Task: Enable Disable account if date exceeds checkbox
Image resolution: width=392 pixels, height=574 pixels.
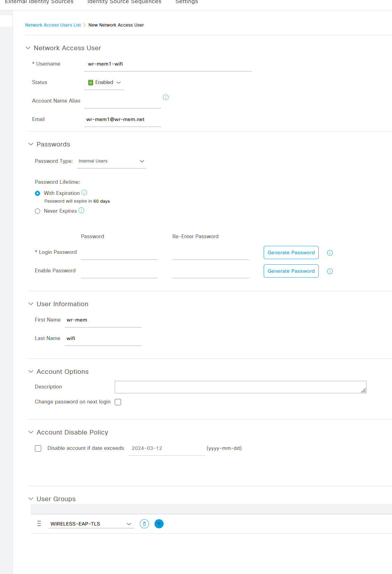Action: (38, 448)
